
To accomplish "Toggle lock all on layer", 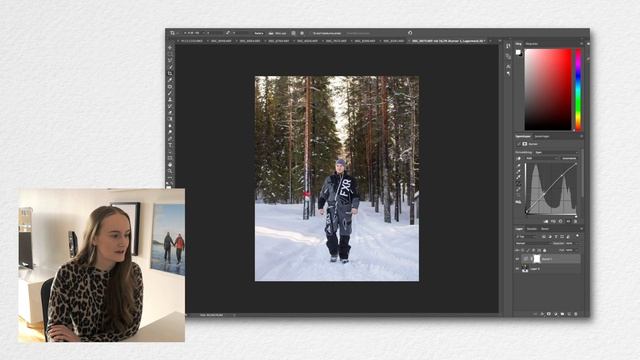I will [544, 250].
